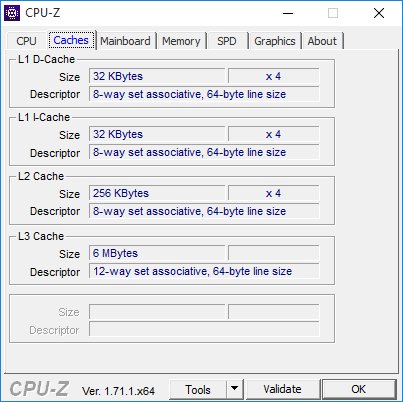The height and width of the screenshot is (402, 403).
Task: Open the Mainboard tab
Action: coord(125,41)
